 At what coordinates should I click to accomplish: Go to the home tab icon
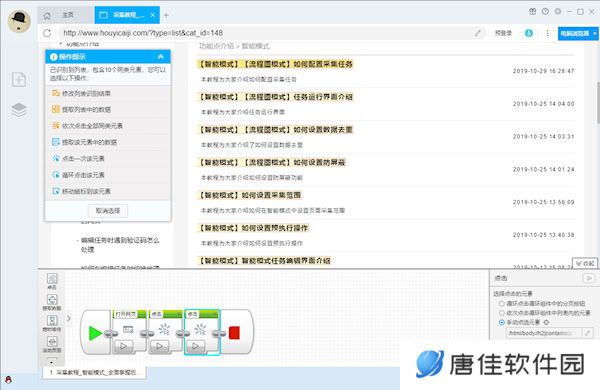coord(47,15)
